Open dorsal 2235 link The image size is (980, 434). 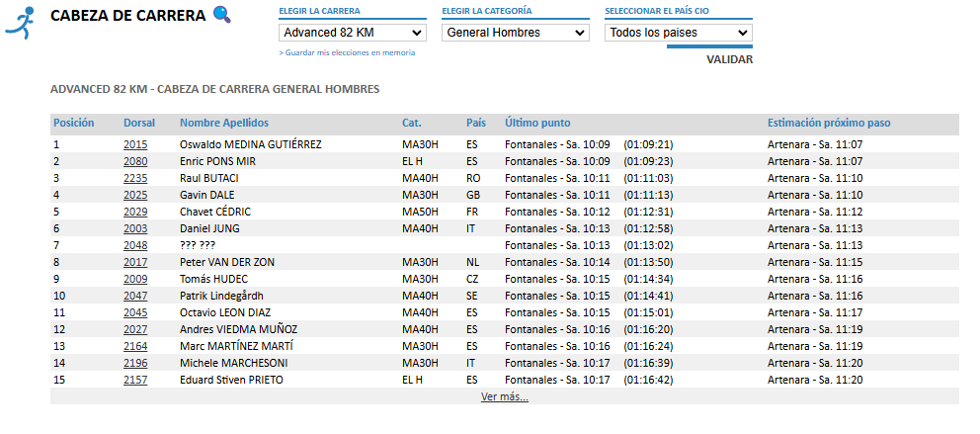(x=135, y=178)
